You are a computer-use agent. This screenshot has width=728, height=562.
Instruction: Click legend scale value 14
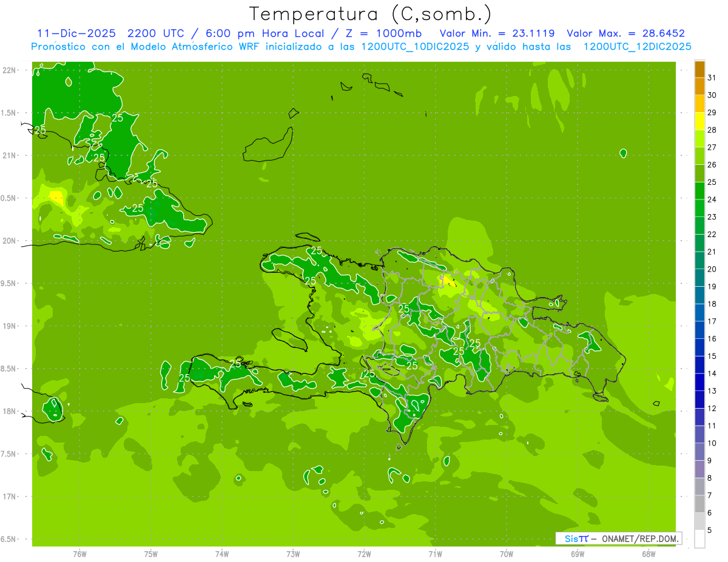[712, 373]
